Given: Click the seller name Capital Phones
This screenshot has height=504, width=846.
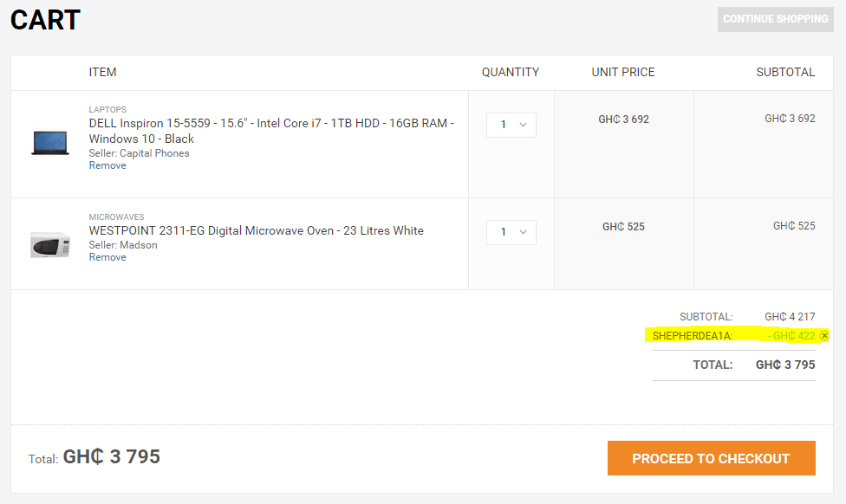Looking at the screenshot, I should [x=154, y=153].
